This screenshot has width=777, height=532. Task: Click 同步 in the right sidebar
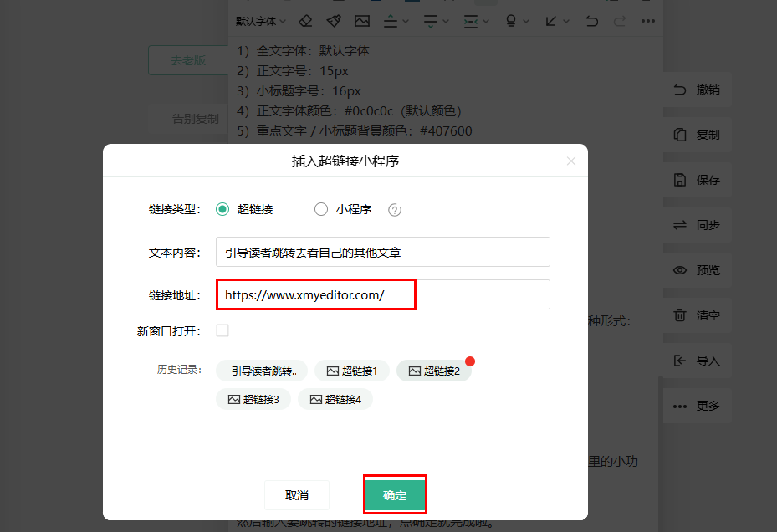click(x=698, y=225)
